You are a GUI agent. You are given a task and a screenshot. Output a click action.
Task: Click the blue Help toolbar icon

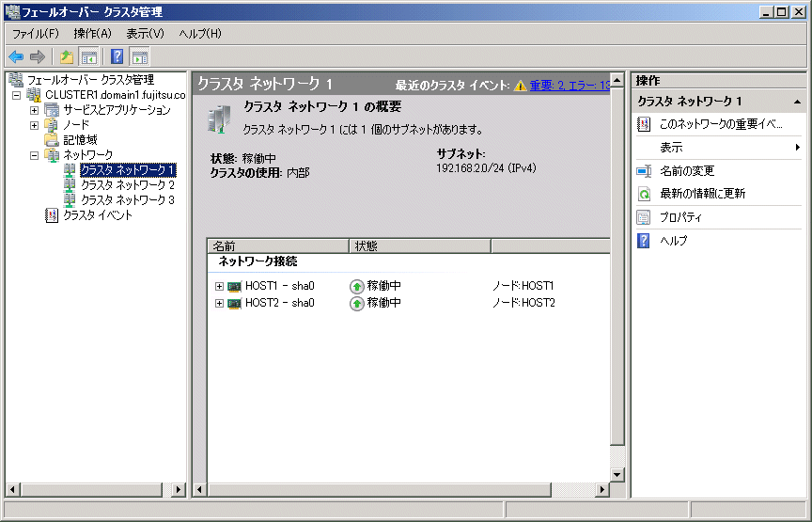[x=117, y=56]
